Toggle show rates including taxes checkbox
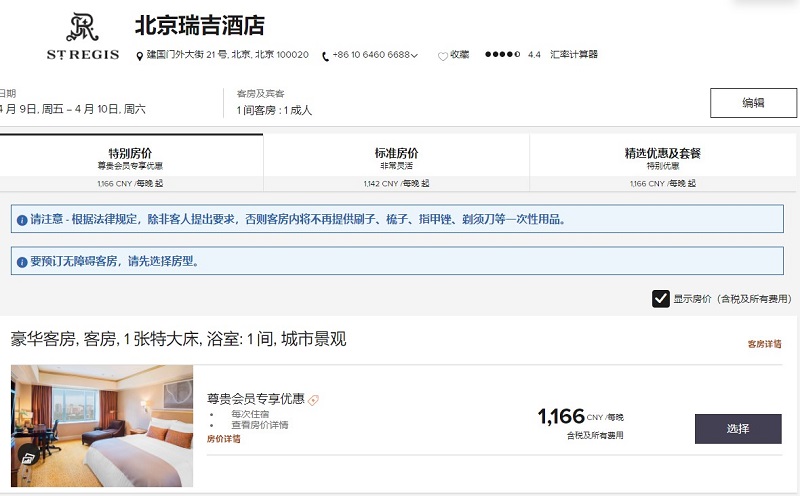Screen dimensions: 800x496 tap(661, 299)
